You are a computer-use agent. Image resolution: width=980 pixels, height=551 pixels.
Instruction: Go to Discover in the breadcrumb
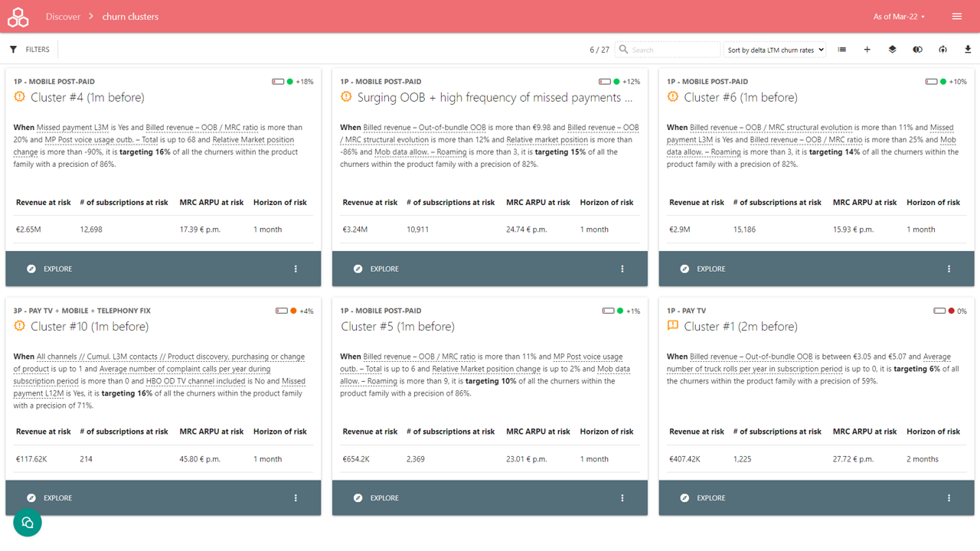pos(63,16)
